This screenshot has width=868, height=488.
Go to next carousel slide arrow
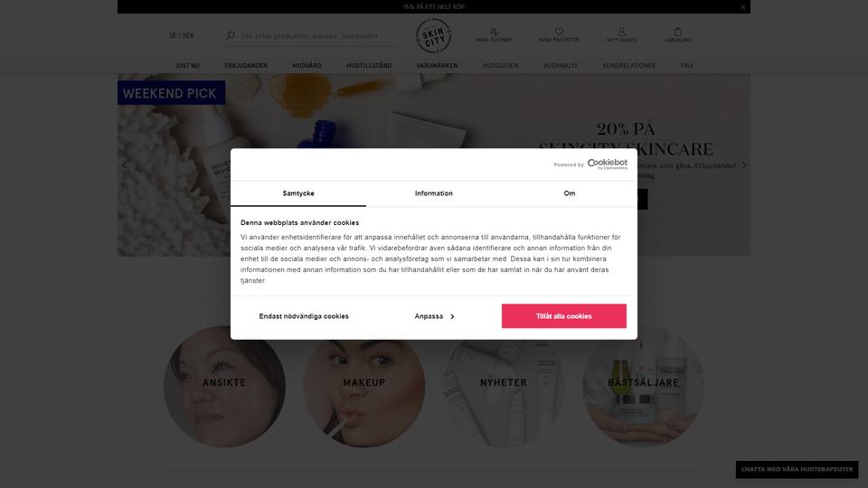[x=744, y=164]
